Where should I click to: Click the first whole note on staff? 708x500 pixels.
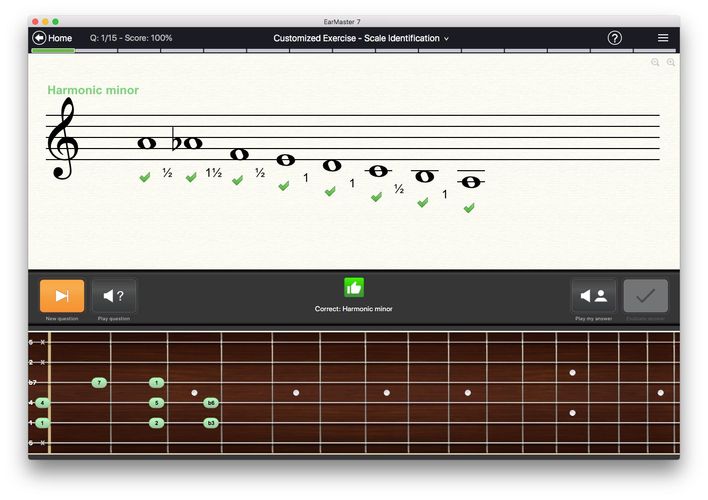(x=146, y=143)
